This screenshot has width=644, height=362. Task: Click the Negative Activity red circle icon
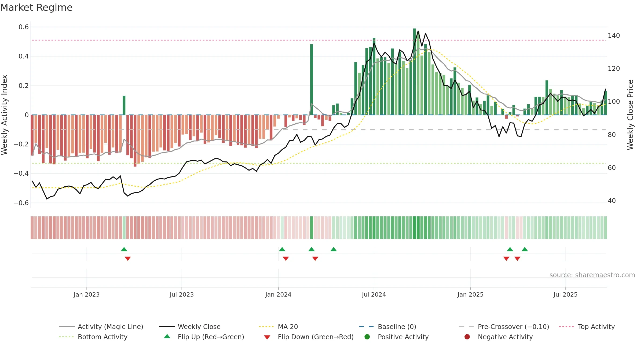[467, 337]
